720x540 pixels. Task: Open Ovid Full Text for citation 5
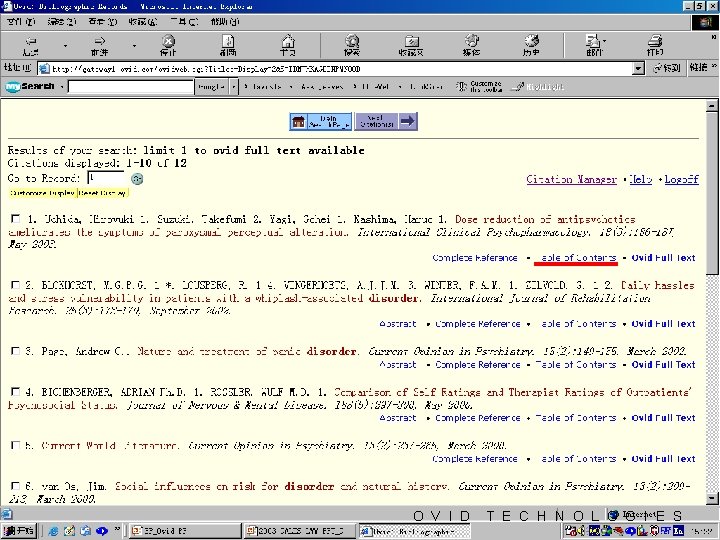(664, 459)
